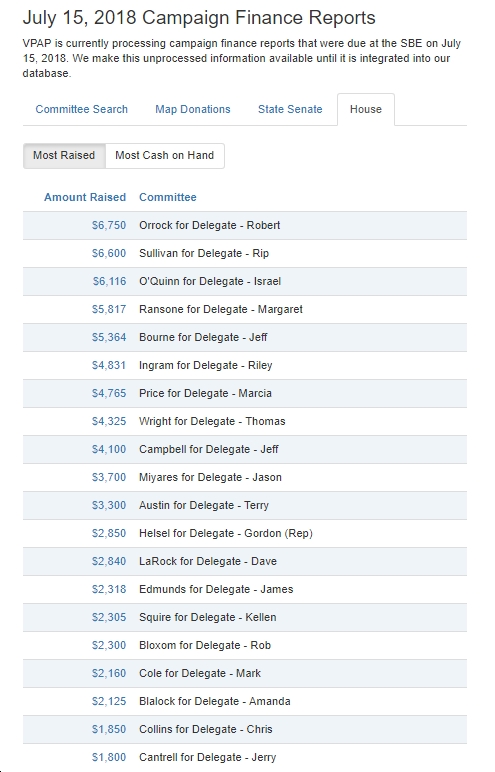Screen dimensions: 495x772
Task: Click the $5,364 Bourne amount link
Action: [109, 338]
